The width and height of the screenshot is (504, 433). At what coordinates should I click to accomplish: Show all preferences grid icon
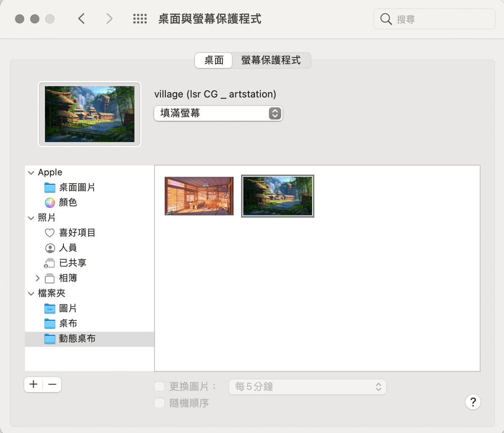[x=140, y=18]
